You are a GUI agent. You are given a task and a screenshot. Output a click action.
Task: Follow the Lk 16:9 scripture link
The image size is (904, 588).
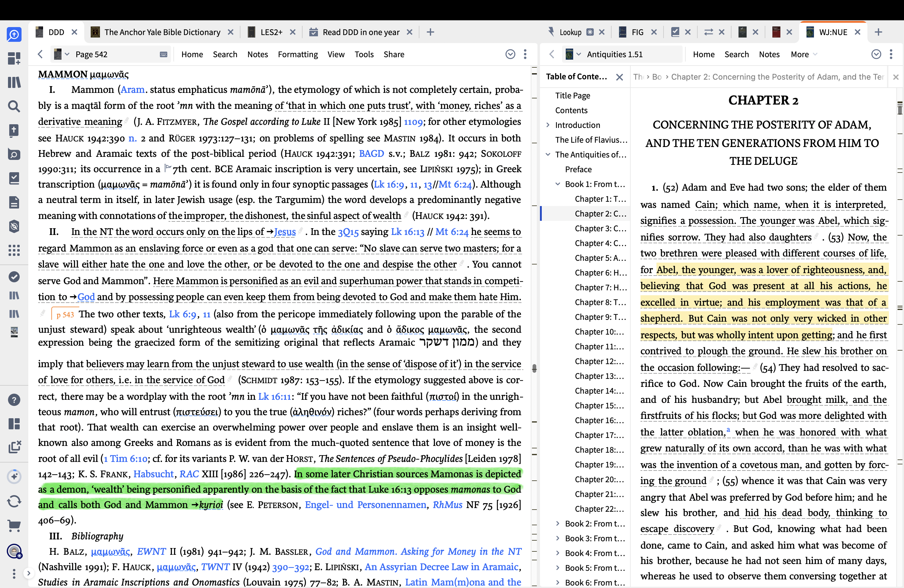(x=389, y=185)
